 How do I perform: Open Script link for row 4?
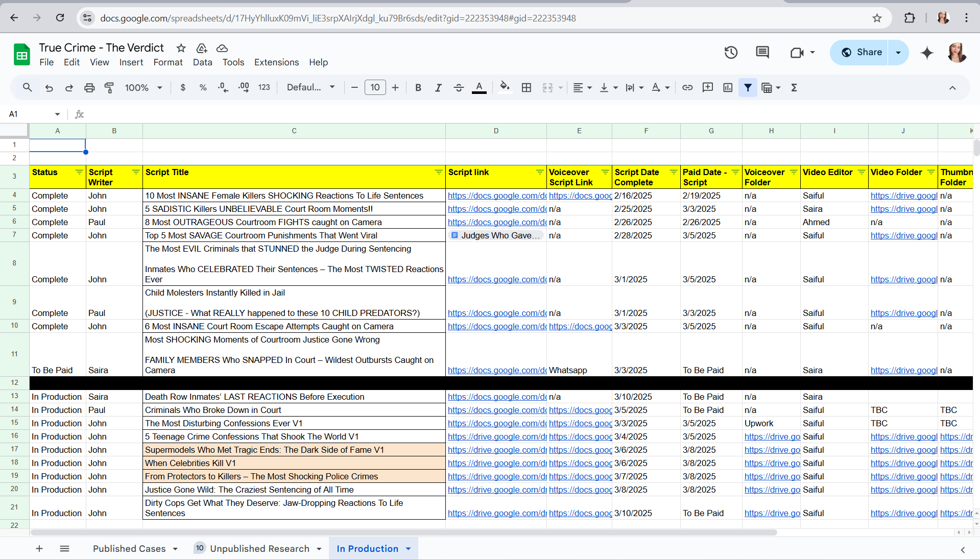click(x=497, y=196)
